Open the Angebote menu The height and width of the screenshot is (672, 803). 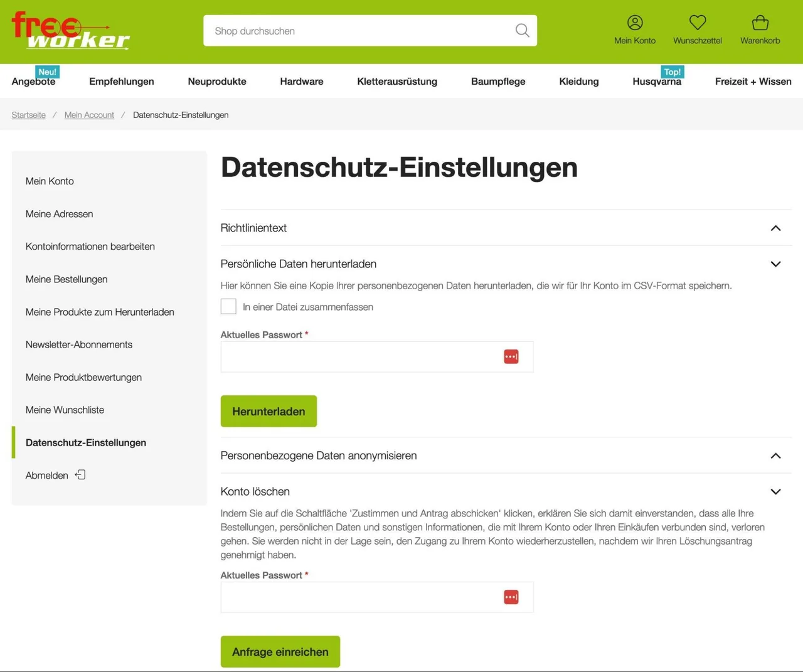tap(33, 82)
